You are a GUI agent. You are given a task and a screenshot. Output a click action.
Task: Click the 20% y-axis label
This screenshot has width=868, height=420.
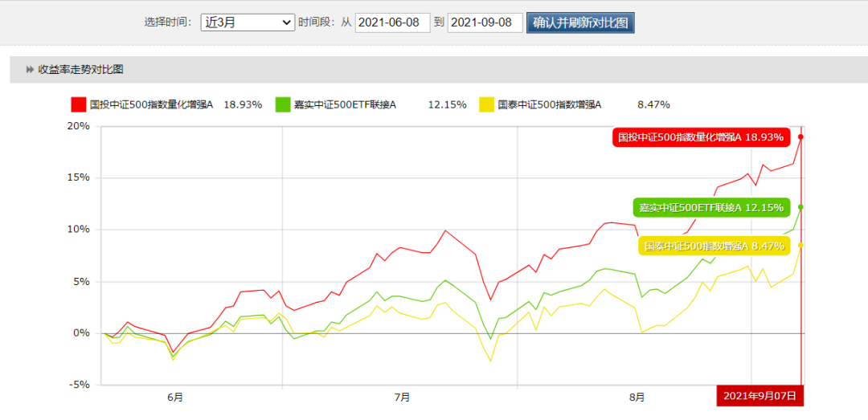pos(79,126)
